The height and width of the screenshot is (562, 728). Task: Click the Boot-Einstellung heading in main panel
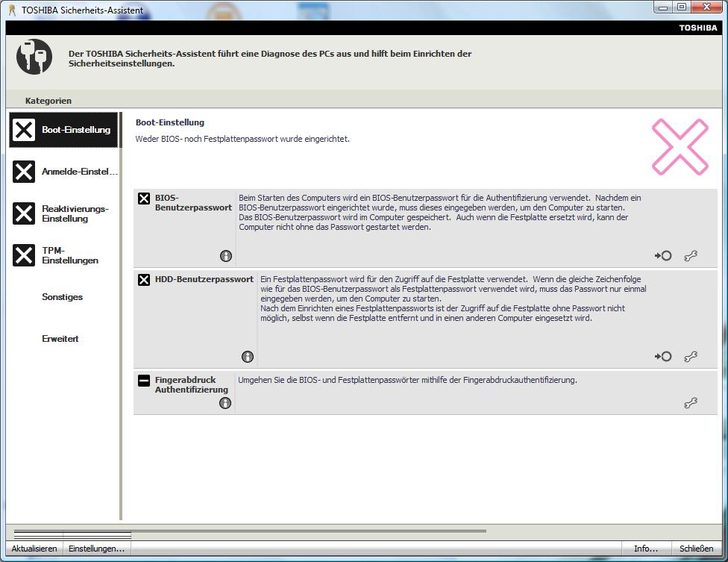point(170,122)
